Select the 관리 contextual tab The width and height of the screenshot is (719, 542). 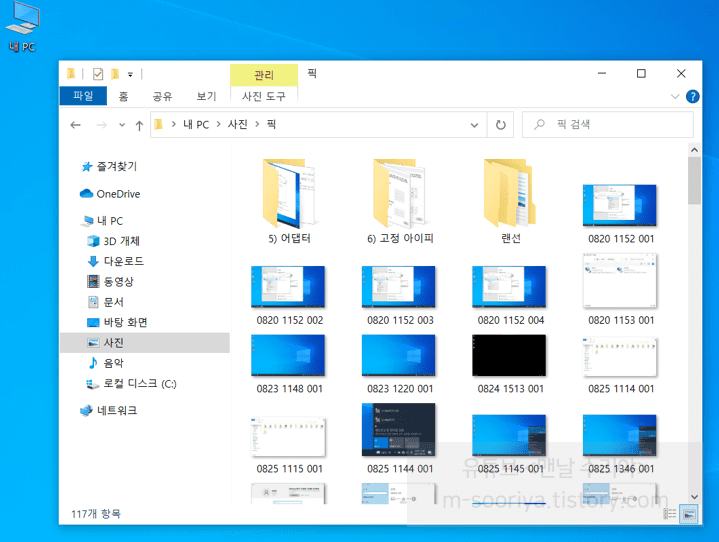(264, 75)
